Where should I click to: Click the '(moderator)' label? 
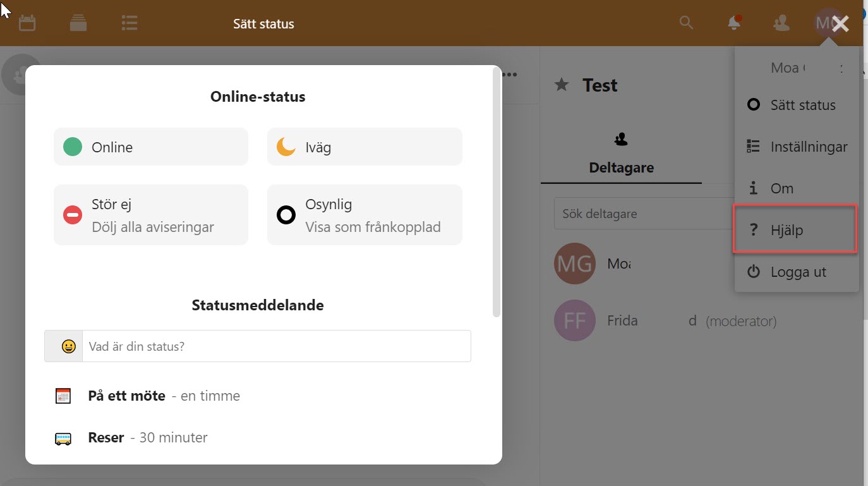click(741, 321)
